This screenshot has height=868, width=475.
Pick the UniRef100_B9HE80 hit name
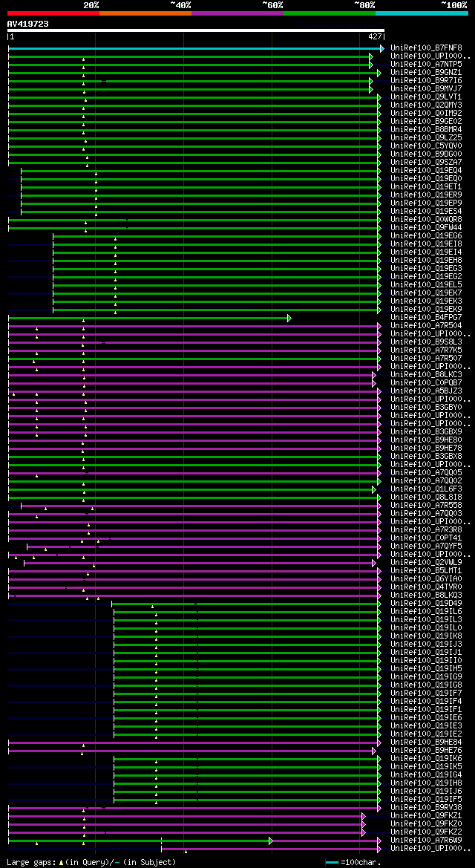[x=426, y=440]
